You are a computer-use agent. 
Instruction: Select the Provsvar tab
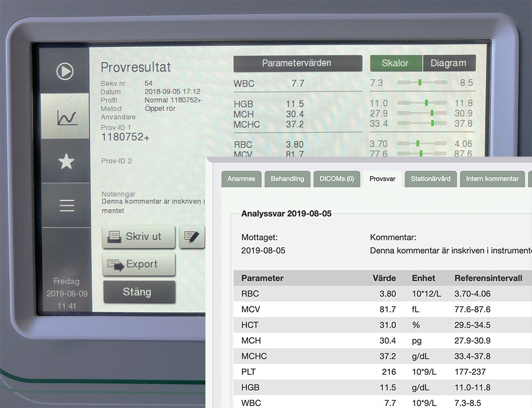382,179
